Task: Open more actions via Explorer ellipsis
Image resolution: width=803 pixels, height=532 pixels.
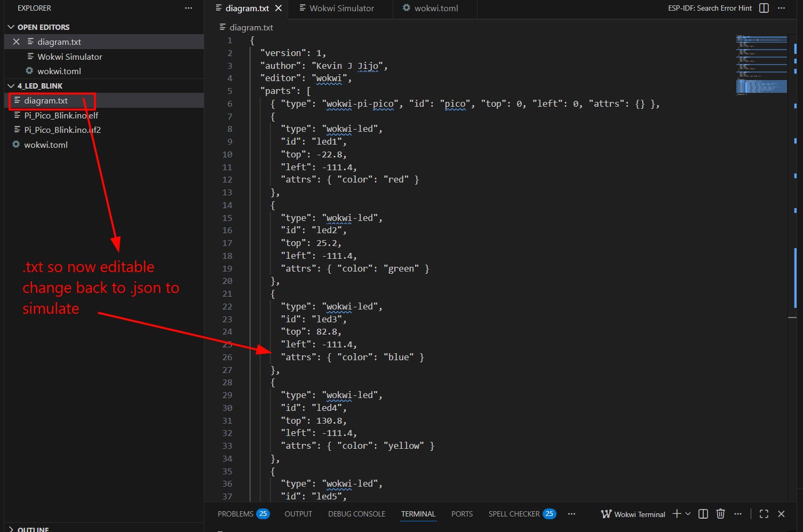Action: coord(188,8)
